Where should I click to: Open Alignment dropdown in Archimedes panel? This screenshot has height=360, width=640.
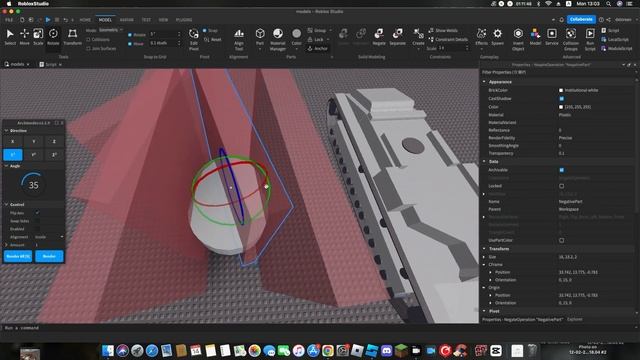tap(49, 237)
